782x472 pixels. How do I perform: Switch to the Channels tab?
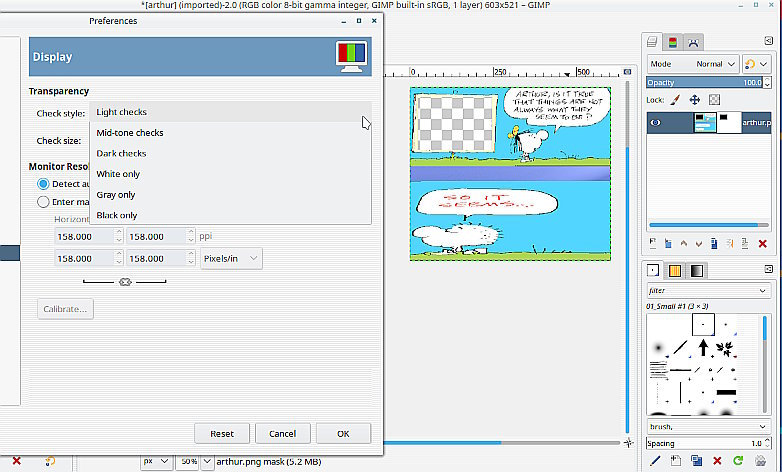click(673, 42)
